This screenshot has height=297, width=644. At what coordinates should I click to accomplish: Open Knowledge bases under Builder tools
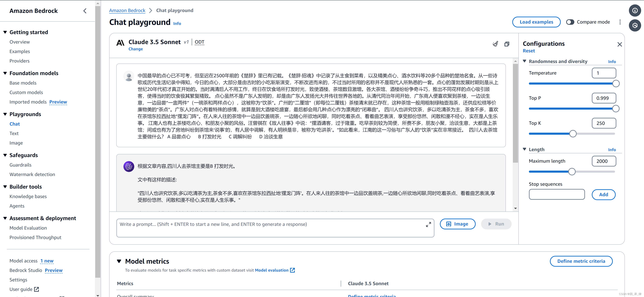pyautogui.click(x=28, y=196)
